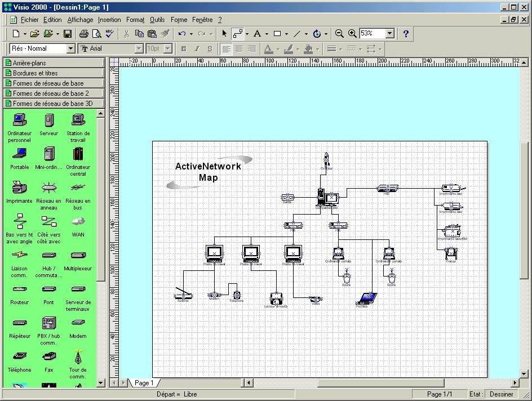Click the New drawing icon
This screenshot has width=532, height=401.
[16, 34]
